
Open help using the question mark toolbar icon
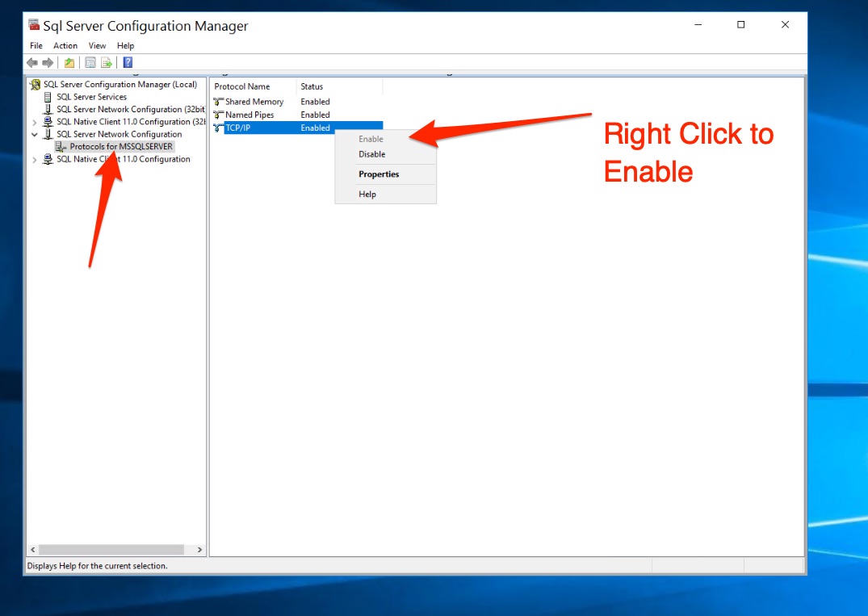[x=127, y=62]
